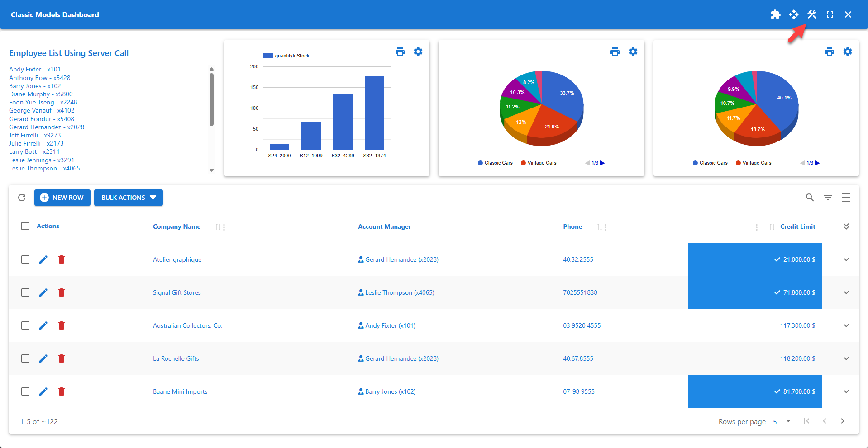Click the search icon above the table
This screenshot has height=448, width=868.
(x=810, y=198)
